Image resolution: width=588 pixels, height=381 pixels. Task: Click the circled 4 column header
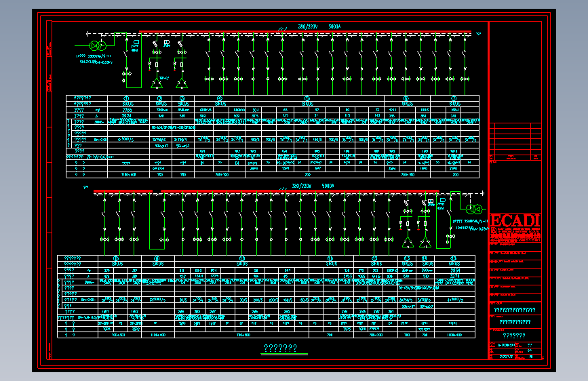click(x=219, y=98)
